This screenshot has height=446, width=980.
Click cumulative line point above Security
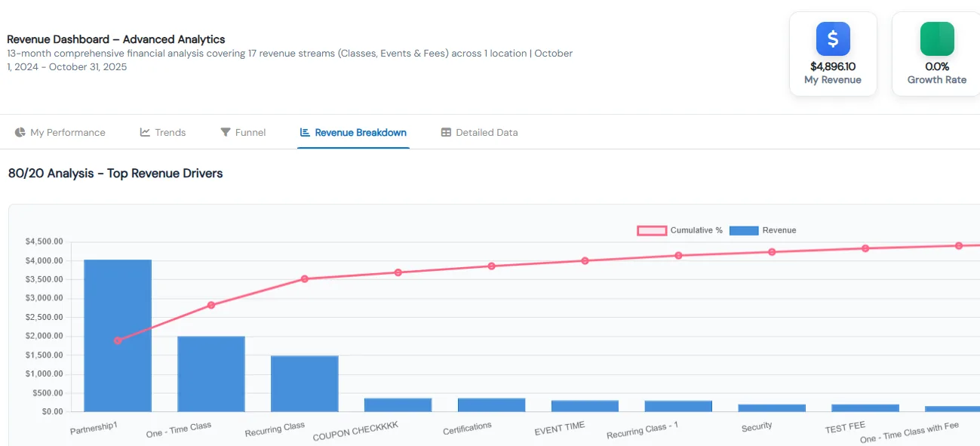click(x=773, y=251)
